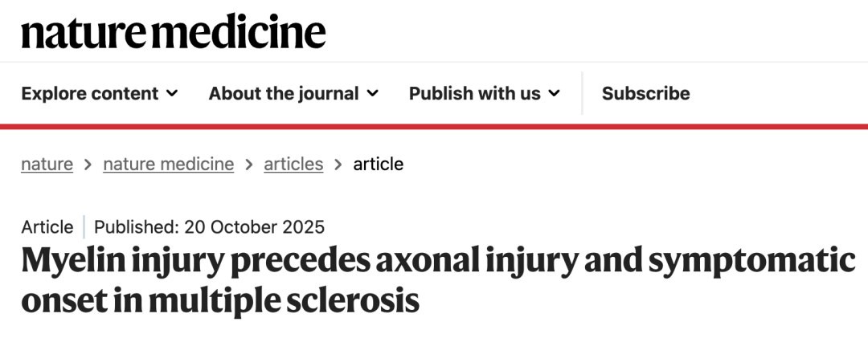The width and height of the screenshot is (868, 338).
Task: Expand the chevron beside About the journal
Action: coord(372,94)
